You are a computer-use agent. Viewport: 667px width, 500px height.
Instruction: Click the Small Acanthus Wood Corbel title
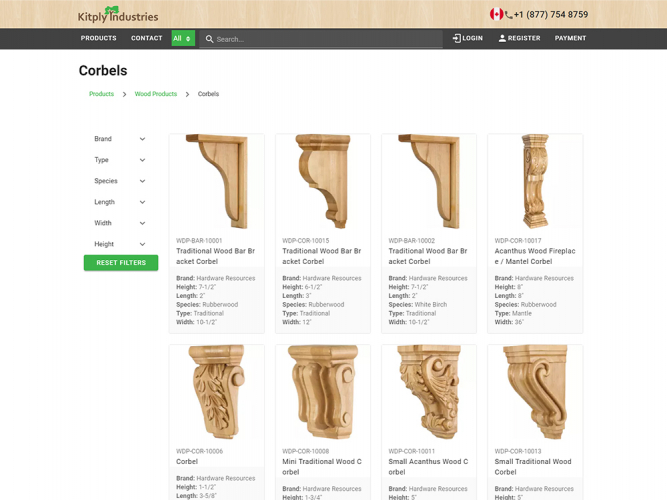click(428, 467)
